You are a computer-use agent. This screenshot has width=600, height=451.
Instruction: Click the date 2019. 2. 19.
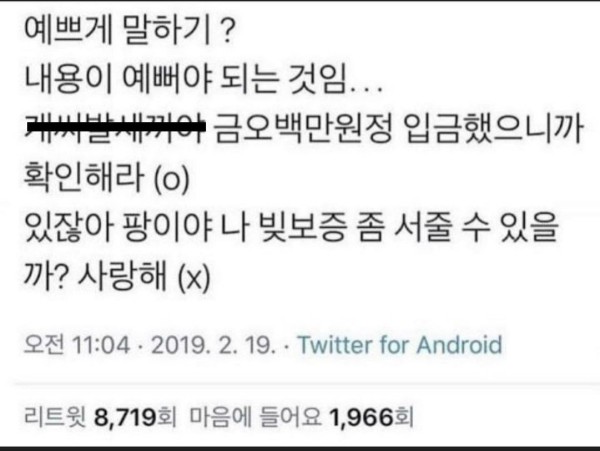(214, 345)
